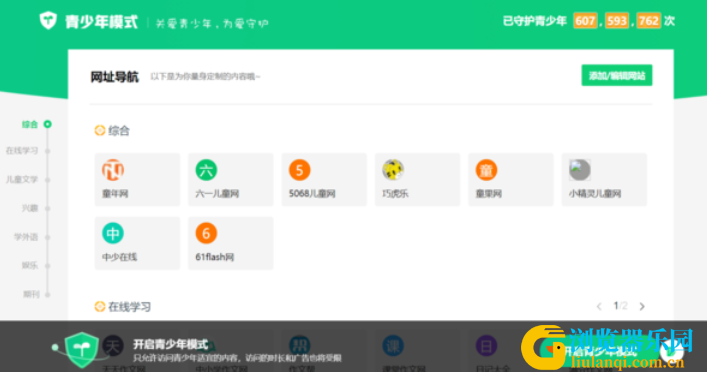Select 兴趣 category in sidebar

[30, 208]
